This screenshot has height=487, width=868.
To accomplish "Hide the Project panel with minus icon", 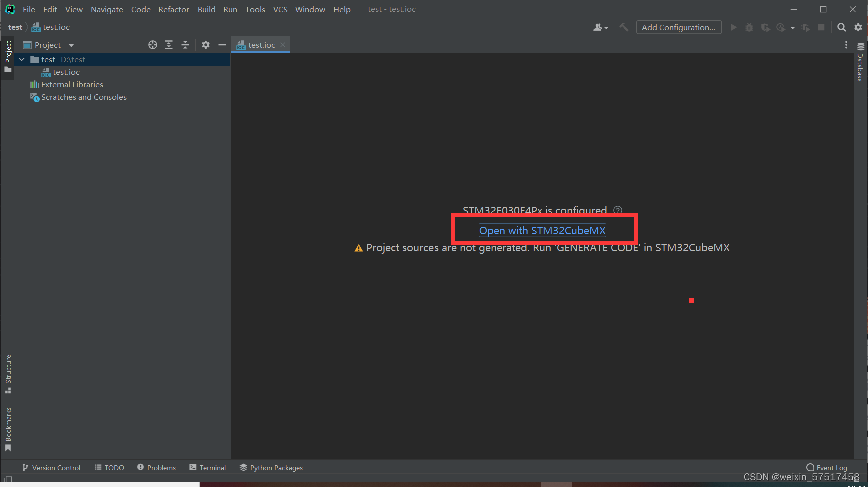I will [222, 45].
